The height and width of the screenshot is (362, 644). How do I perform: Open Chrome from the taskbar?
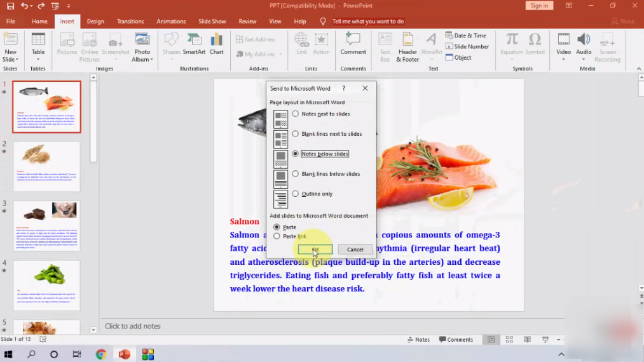click(x=100, y=354)
